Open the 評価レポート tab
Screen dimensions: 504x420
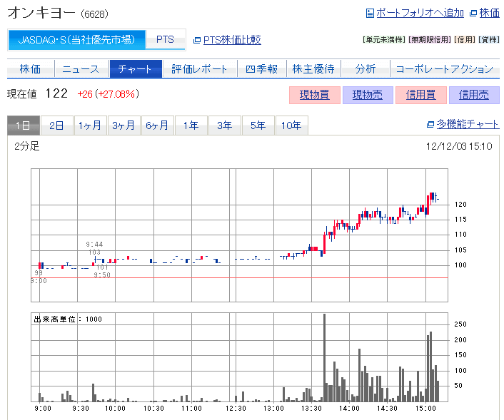(199, 69)
